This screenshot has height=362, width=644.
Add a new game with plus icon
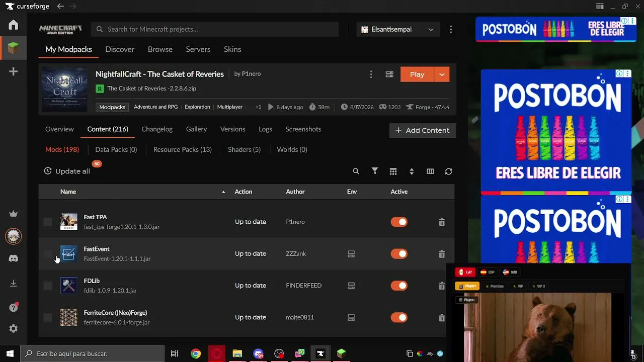tap(14, 71)
